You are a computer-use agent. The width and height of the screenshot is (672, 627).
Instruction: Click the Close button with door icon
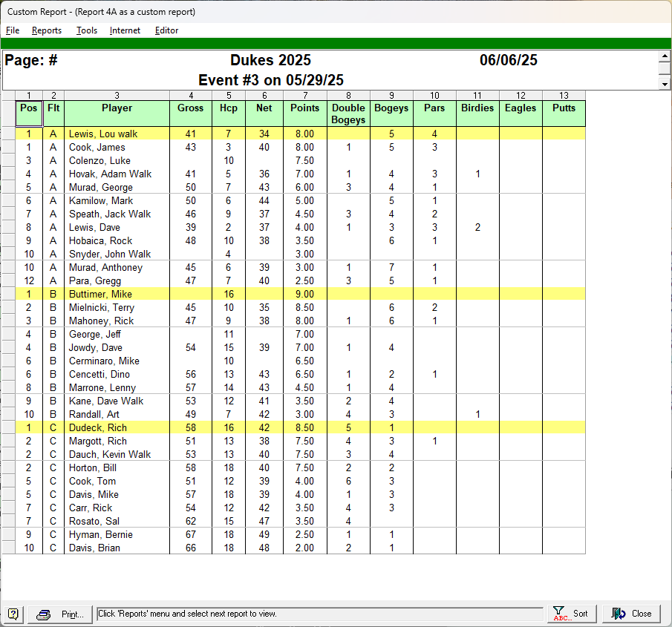coord(631,614)
